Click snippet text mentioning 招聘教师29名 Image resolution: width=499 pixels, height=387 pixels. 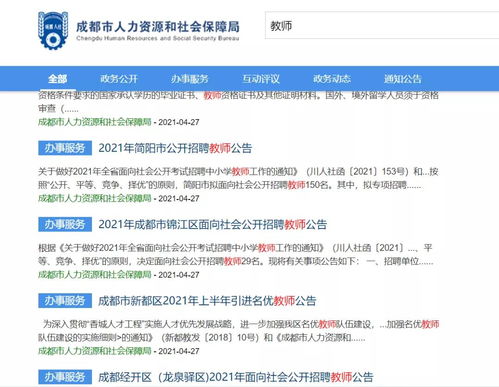(x=236, y=255)
